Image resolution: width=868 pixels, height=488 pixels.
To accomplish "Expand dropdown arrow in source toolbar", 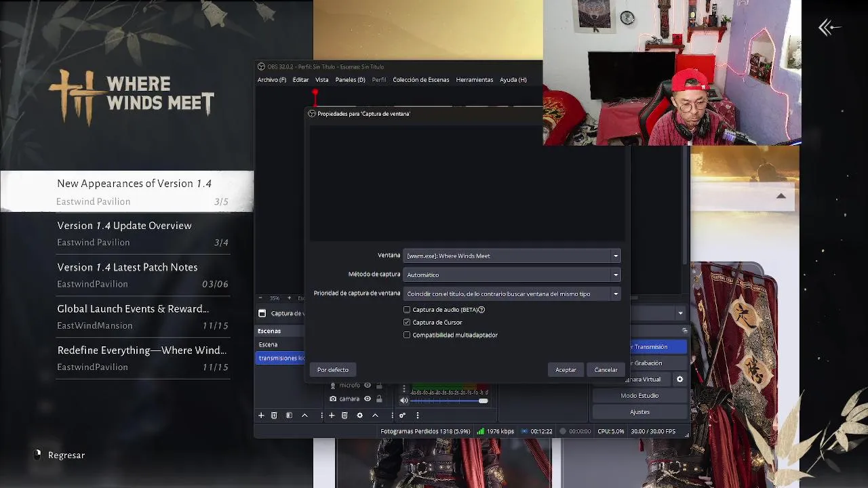I will [x=680, y=313].
